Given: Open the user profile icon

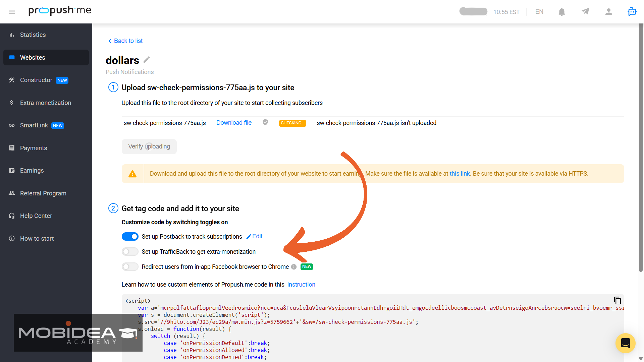Looking at the screenshot, I should click(x=609, y=12).
